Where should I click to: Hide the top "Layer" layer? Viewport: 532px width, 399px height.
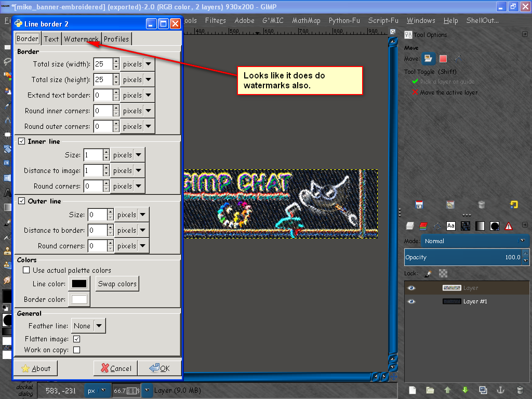pyautogui.click(x=411, y=288)
